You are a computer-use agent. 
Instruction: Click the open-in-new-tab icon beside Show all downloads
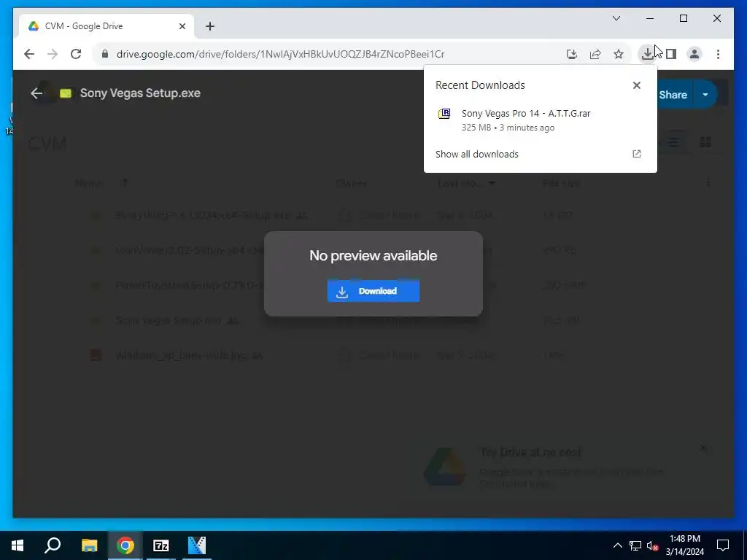point(636,154)
